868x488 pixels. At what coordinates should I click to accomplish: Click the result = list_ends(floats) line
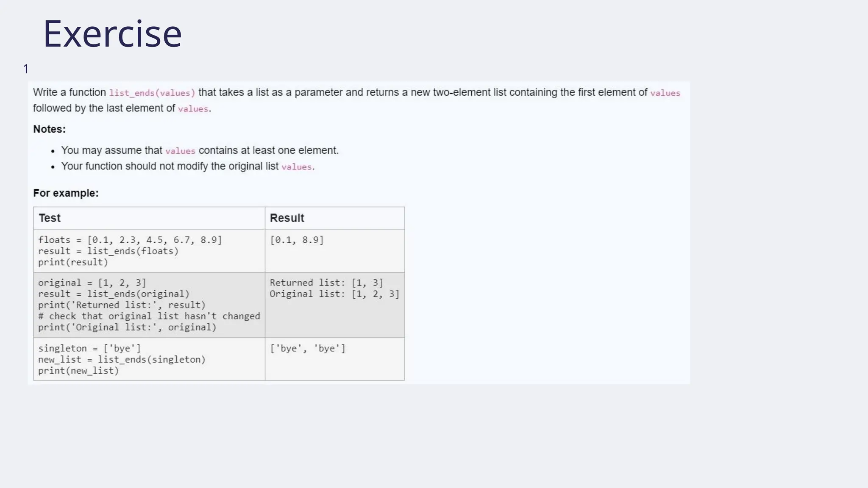[x=108, y=251]
